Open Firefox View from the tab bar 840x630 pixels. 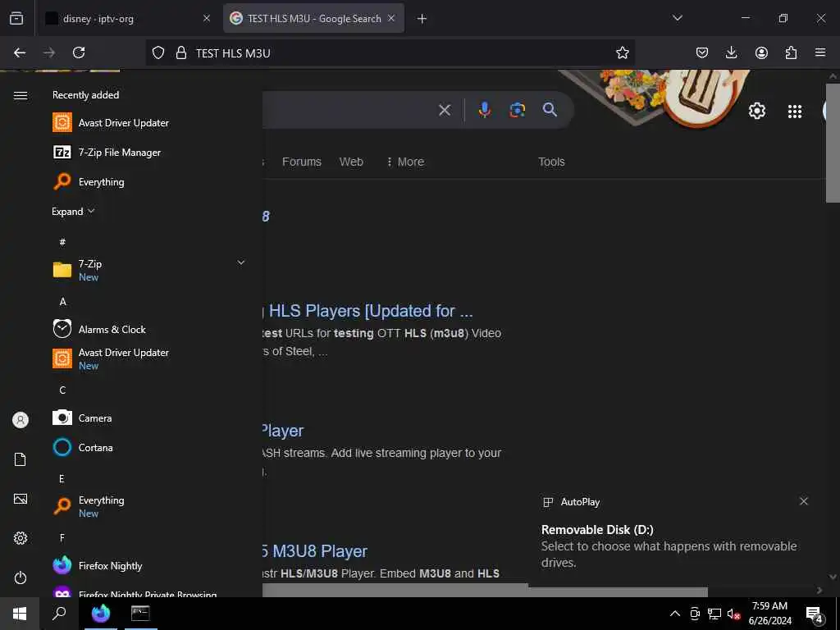point(16,18)
